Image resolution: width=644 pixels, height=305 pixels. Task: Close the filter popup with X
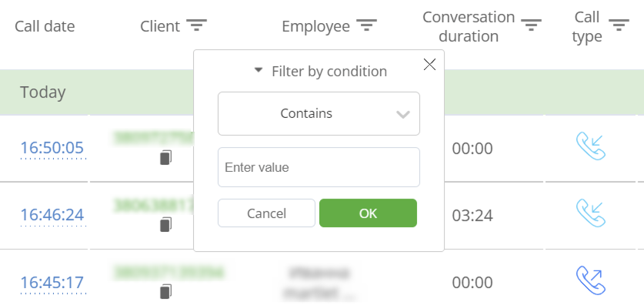tap(429, 65)
